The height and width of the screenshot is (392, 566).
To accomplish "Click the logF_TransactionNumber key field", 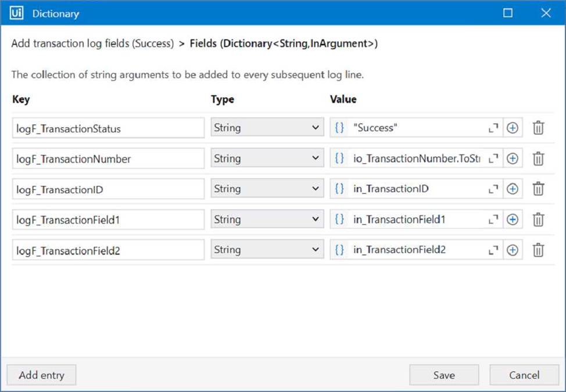I will [108, 159].
